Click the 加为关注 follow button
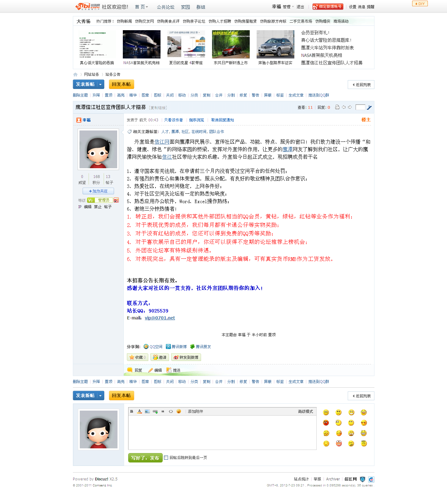 click(98, 191)
